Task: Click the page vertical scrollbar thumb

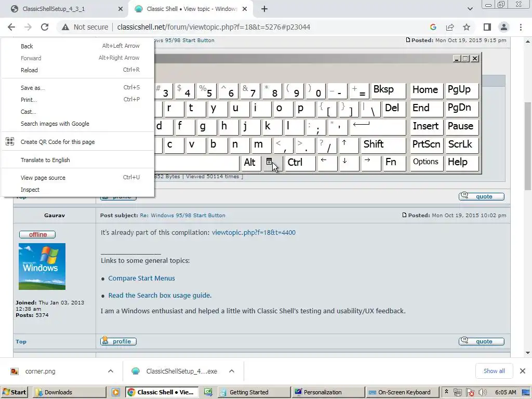Action: pos(528,146)
